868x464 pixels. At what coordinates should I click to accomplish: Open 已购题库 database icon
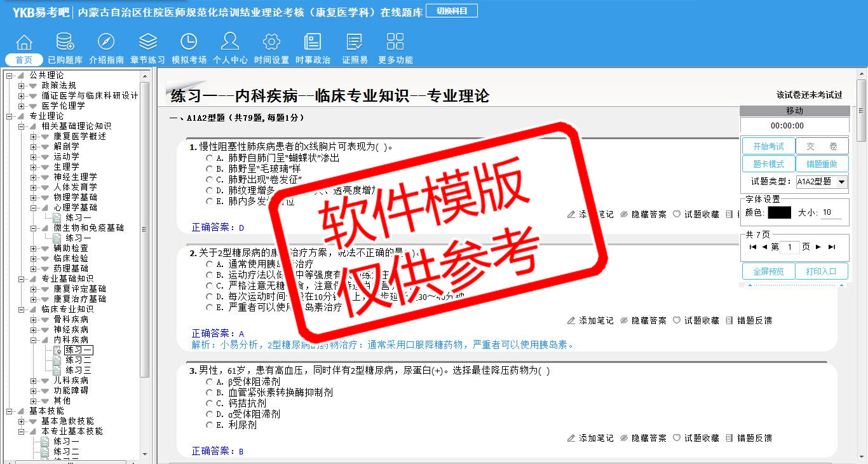(65, 43)
